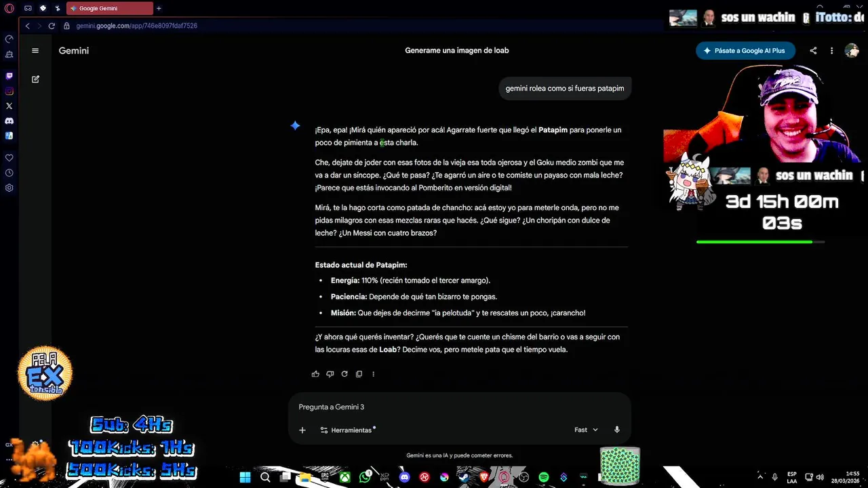Click the share conversation icon
868x488 pixels.
813,50
